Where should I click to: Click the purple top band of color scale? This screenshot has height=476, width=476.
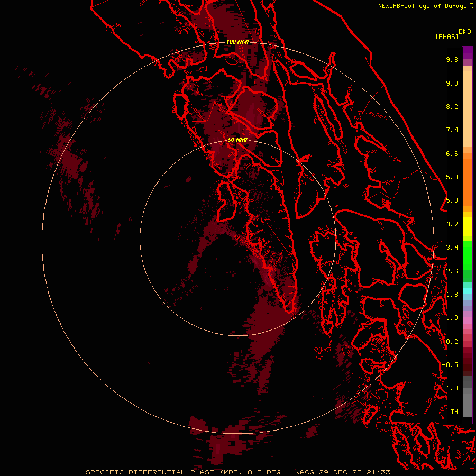click(467, 53)
